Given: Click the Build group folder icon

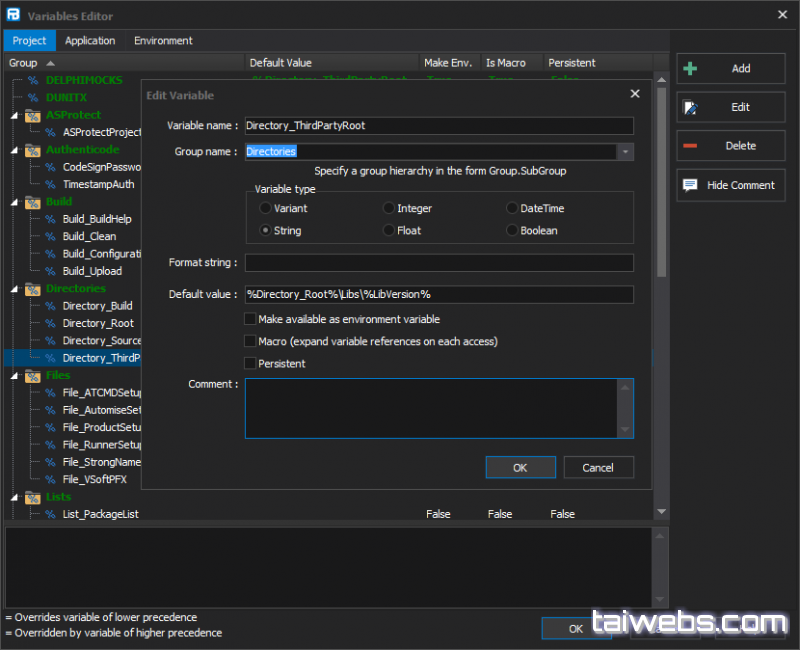Looking at the screenshot, I should pos(33,202).
